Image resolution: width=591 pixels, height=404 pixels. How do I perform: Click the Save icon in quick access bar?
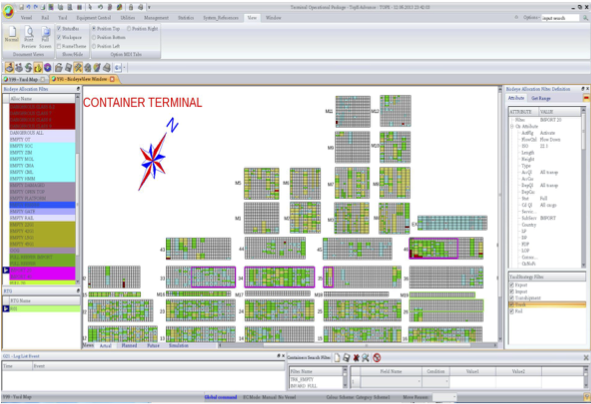point(22,7)
